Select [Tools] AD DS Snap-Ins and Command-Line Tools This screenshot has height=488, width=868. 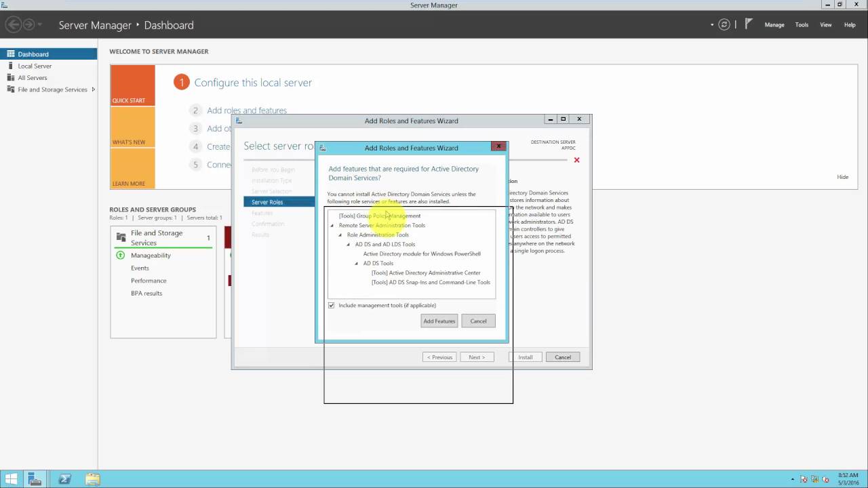[x=431, y=283]
